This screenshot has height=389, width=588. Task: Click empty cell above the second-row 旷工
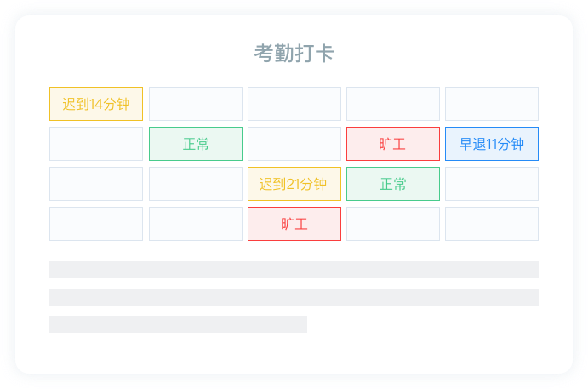(392, 104)
